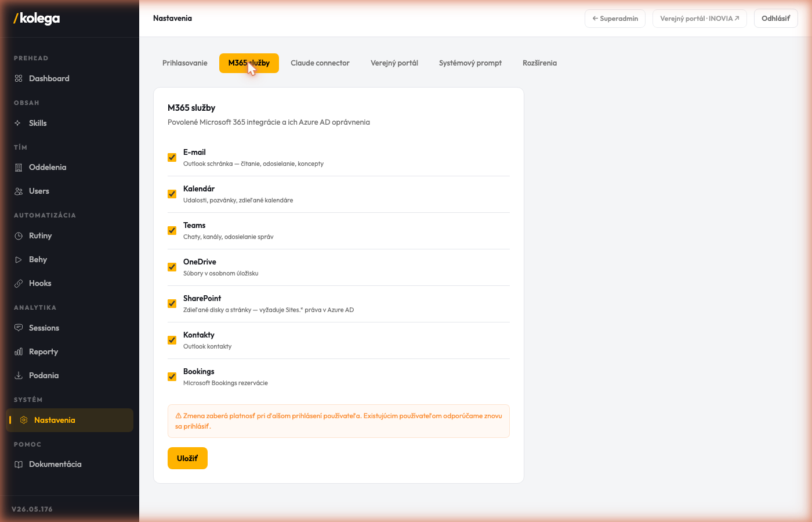The width and height of the screenshot is (812, 522).
Task: Click the Users people icon
Action: [19, 191]
